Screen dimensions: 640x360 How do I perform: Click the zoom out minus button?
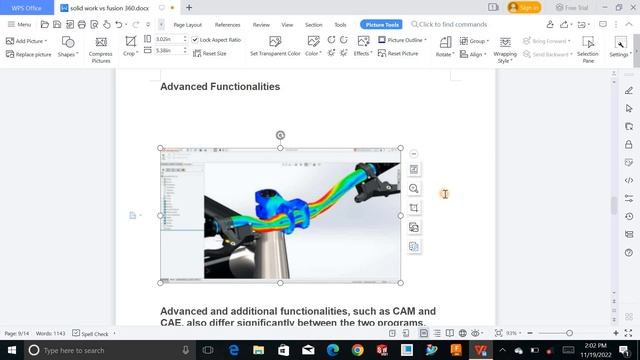coord(530,333)
